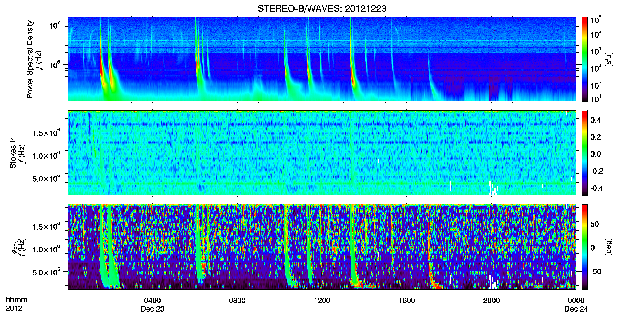The width and height of the screenshot is (644, 332).
Task: Click the Stokes V colorbar
Action: click(585, 153)
